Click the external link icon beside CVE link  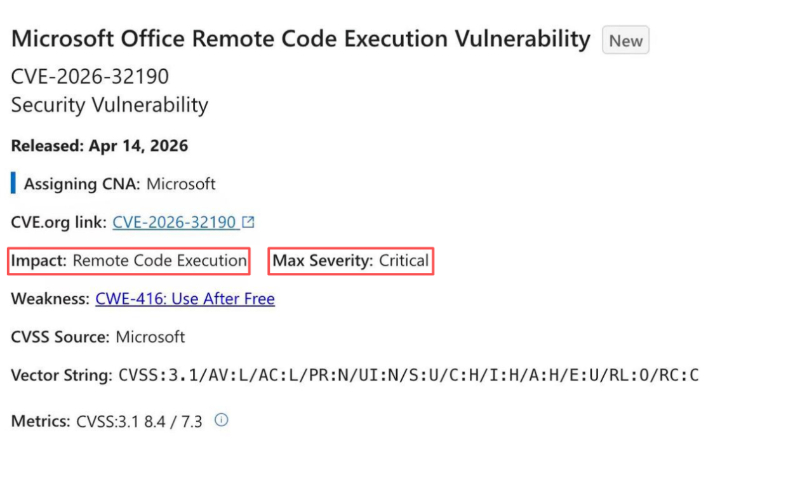249,222
